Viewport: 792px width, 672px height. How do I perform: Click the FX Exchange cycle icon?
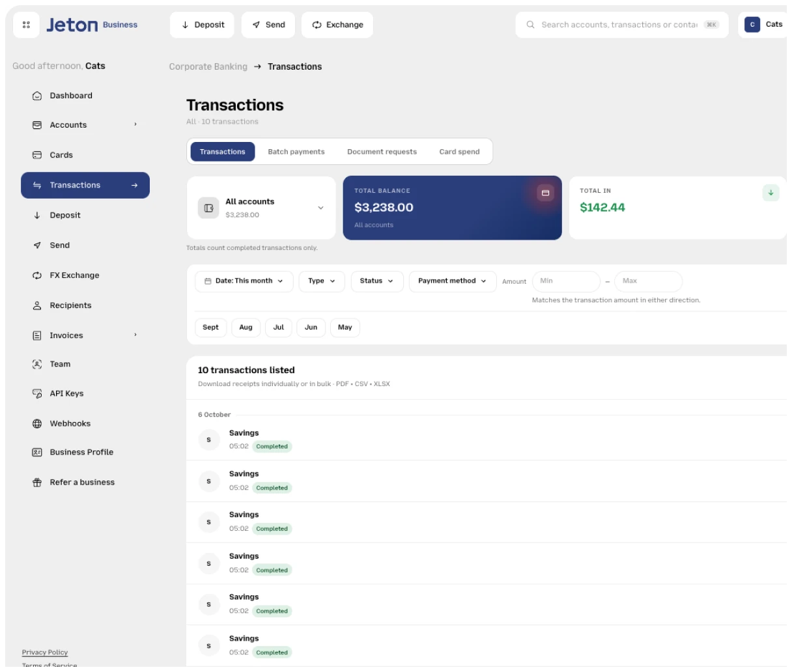tap(37, 275)
